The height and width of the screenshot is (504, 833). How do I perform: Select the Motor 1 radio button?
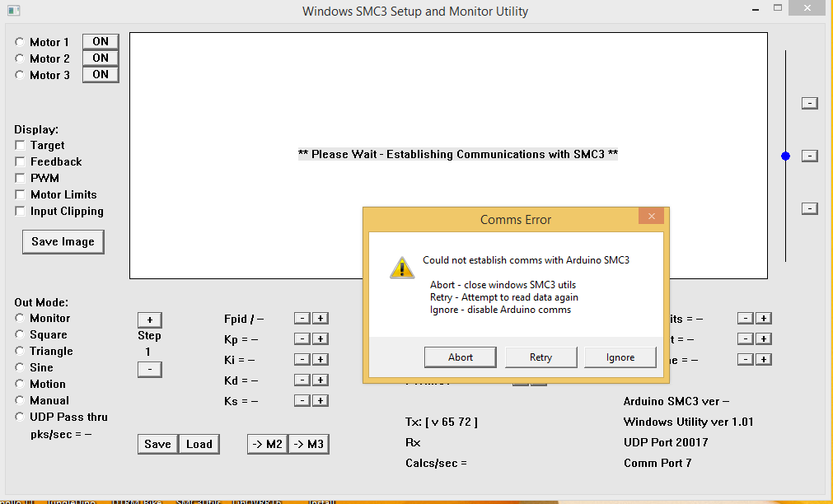(x=20, y=42)
